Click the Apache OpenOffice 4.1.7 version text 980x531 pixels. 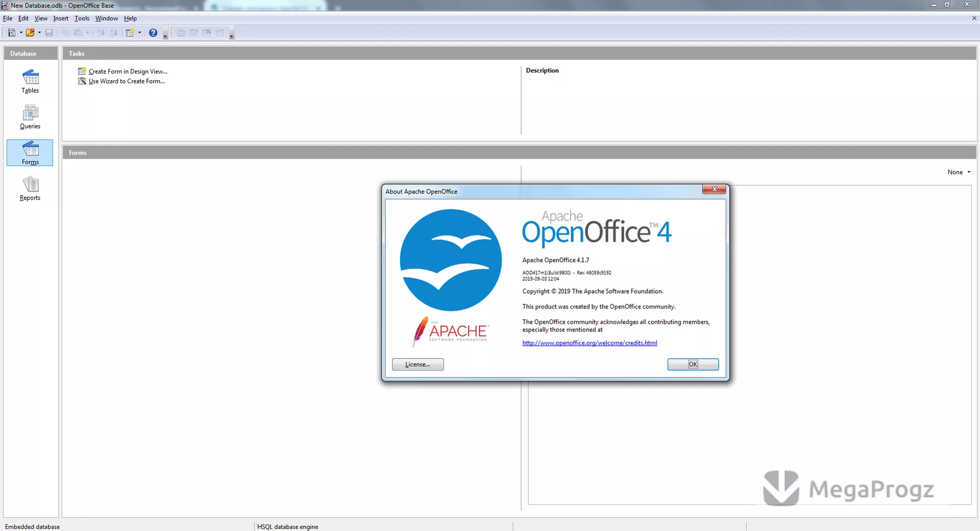pos(555,260)
